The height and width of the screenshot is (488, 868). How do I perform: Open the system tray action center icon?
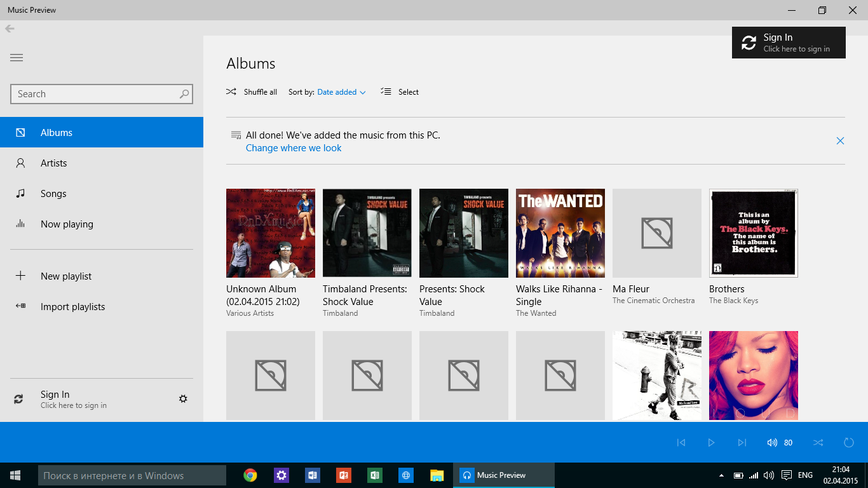[786, 475]
